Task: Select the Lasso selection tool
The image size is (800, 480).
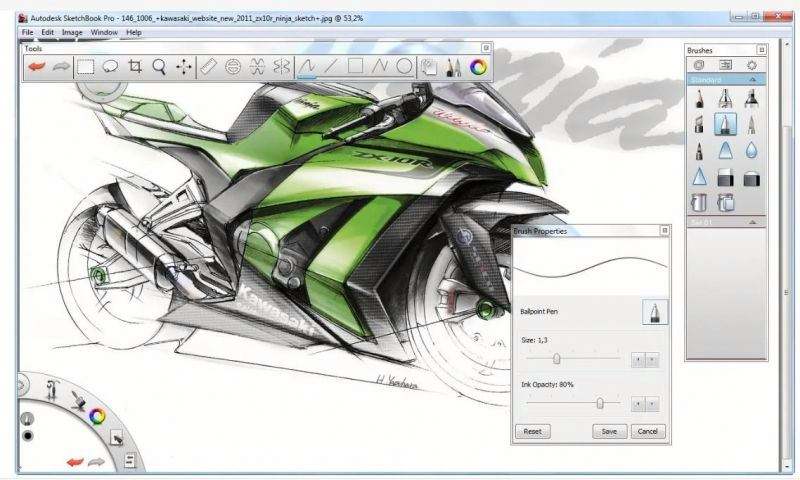Action: pos(111,67)
